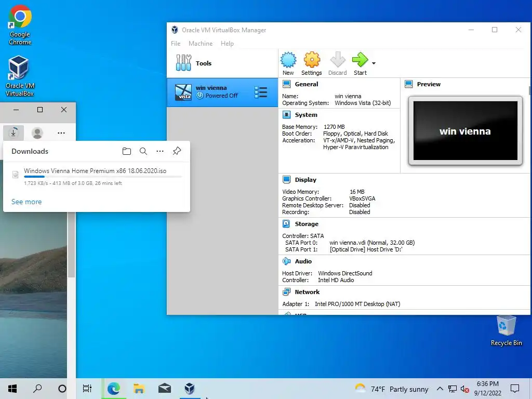Click the muted volume tray icon
The image size is (532, 399).
(x=465, y=389)
